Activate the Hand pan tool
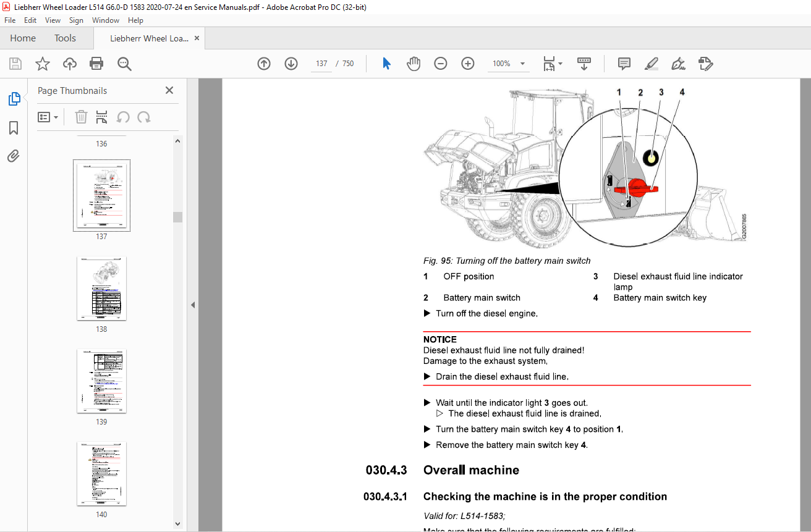 (414, 64)
